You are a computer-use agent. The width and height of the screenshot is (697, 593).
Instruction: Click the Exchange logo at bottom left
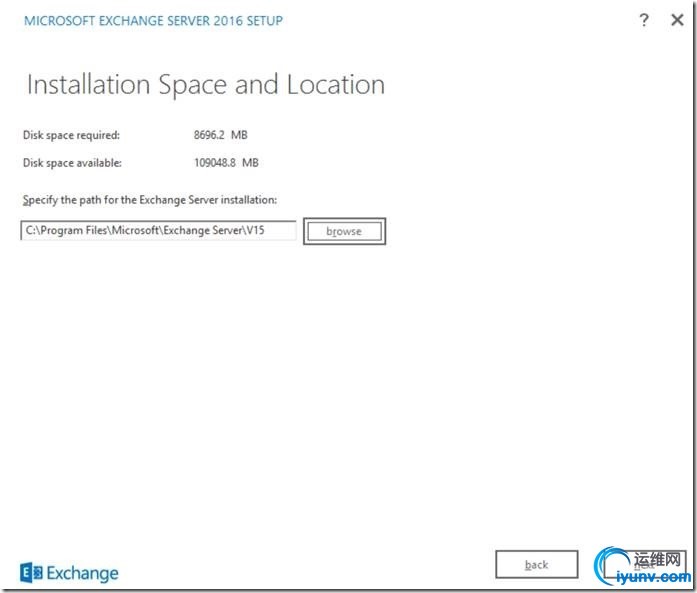69,573
